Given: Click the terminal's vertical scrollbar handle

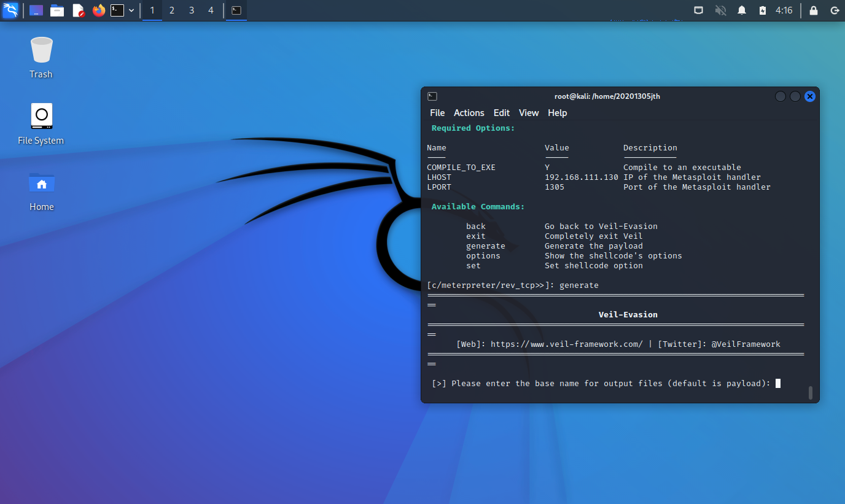Looking at the screenshot, I should click(x=811, y=392).
